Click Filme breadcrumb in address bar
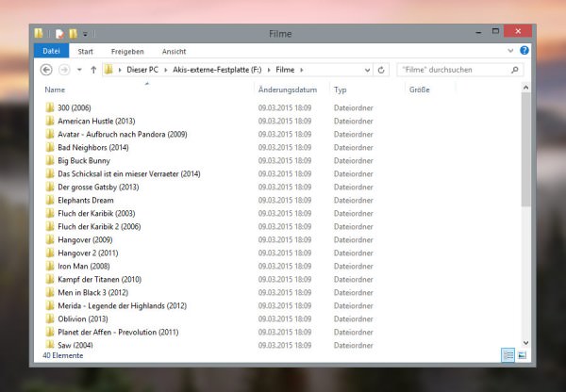The image size is (566, 392). (285, 70)
